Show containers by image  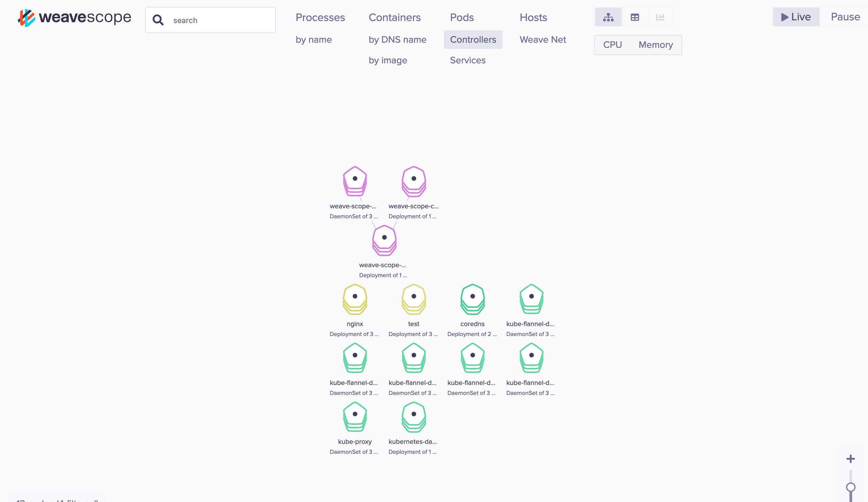point(388,60)
